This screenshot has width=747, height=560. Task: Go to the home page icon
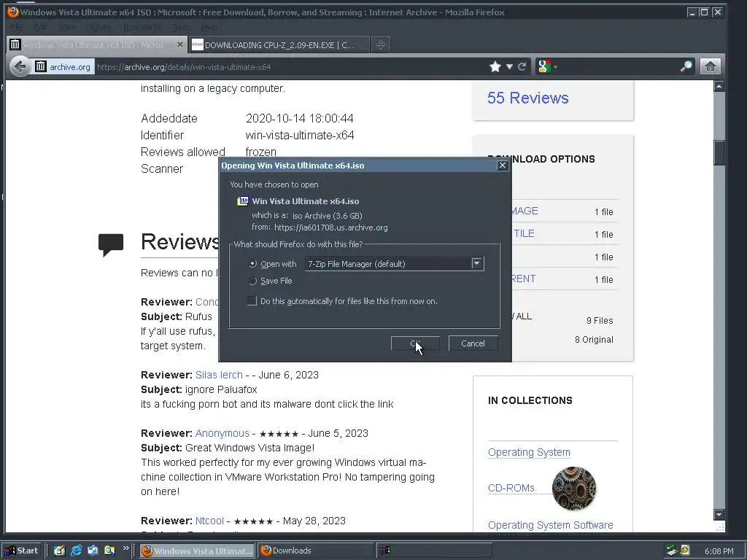(710, 66)
